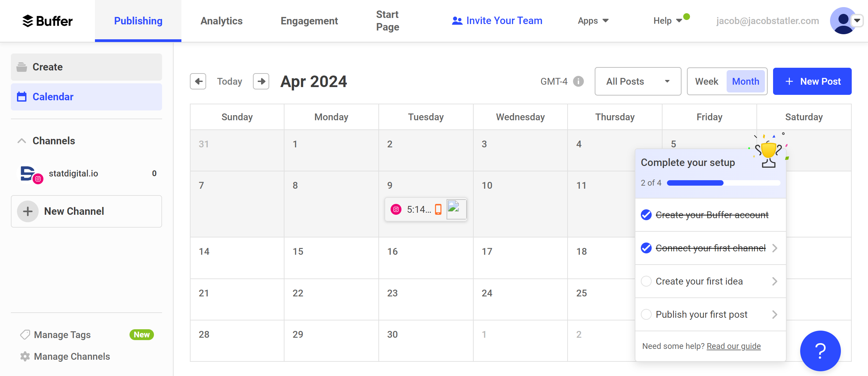Viewport: 868px width, 376px height.
Task: Click the Read our guide help link
Action: 733,346
